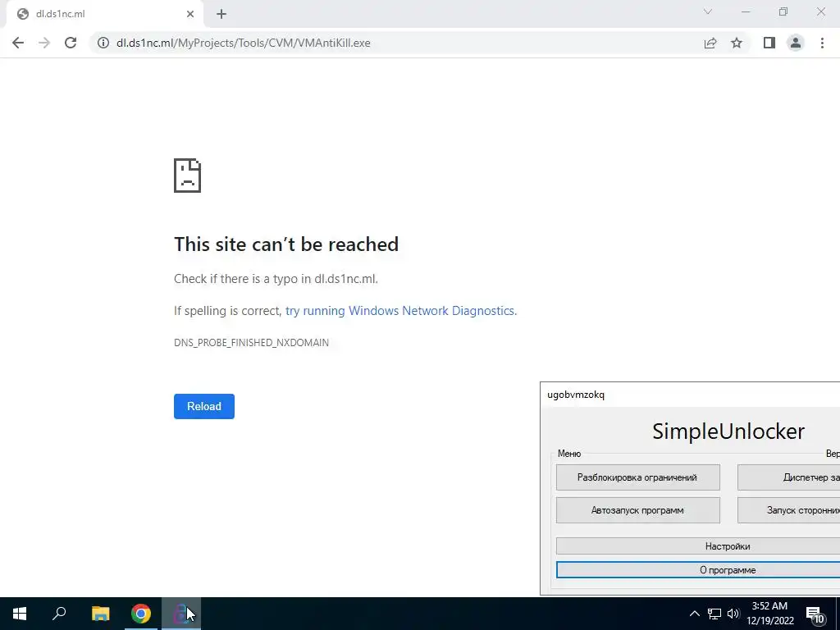The image size is (840, 630).
Task: Open the Chrome profile menu
Action: coord(796,43)
